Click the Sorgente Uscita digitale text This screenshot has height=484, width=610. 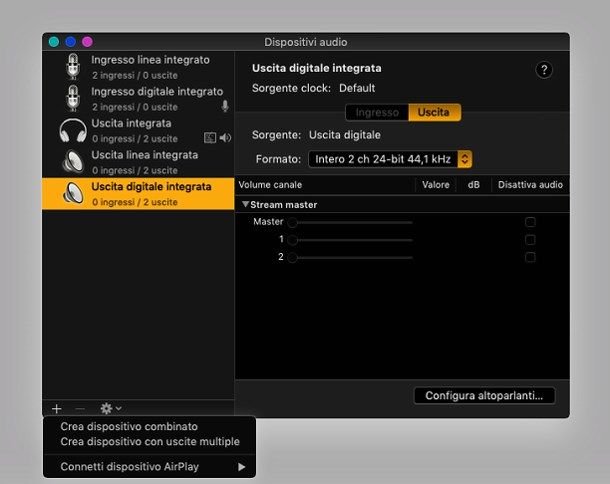click(x=345, y=135)
